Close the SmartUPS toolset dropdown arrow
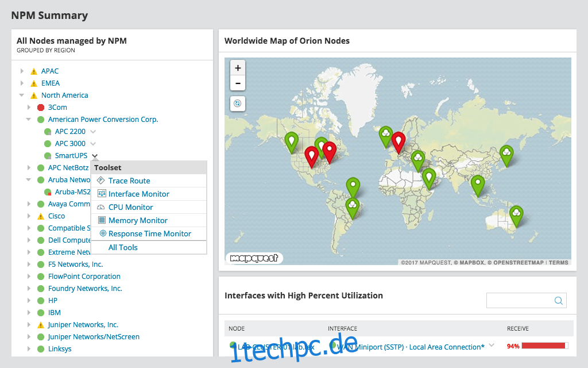The width and height of the screenshot is (588, 368). 95,156
